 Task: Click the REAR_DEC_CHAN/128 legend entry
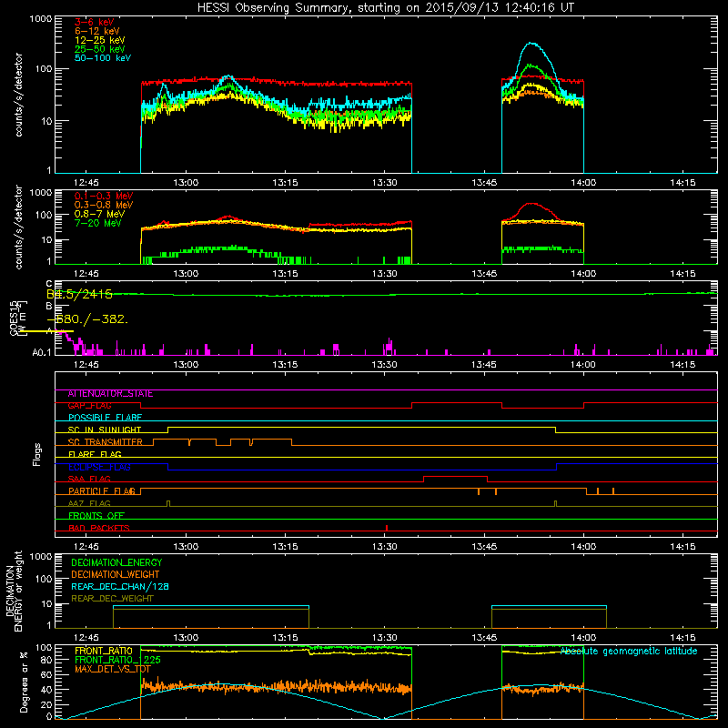120,587
